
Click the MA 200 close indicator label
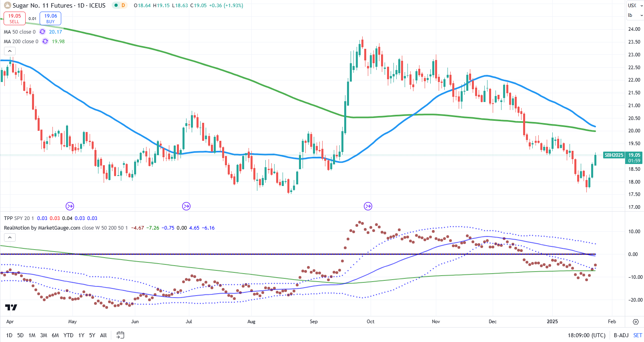(x=21, y=41)
